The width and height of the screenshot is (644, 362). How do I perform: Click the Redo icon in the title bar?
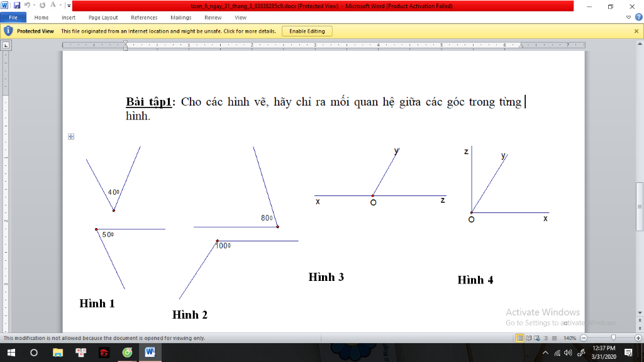pyautogui.click(x=42, y=5)
